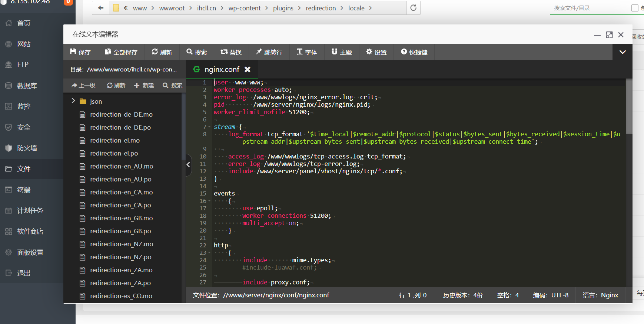Open redirection-en_CA.po file

coord(120,205)
